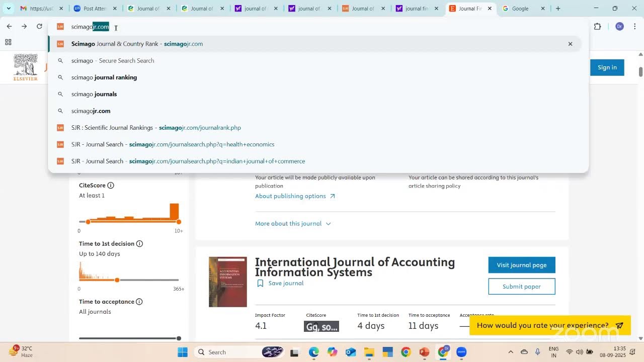Open the tab search dropdown arrow
The height and width of the screenshot is (362, 644).
(x=9, y=9)
